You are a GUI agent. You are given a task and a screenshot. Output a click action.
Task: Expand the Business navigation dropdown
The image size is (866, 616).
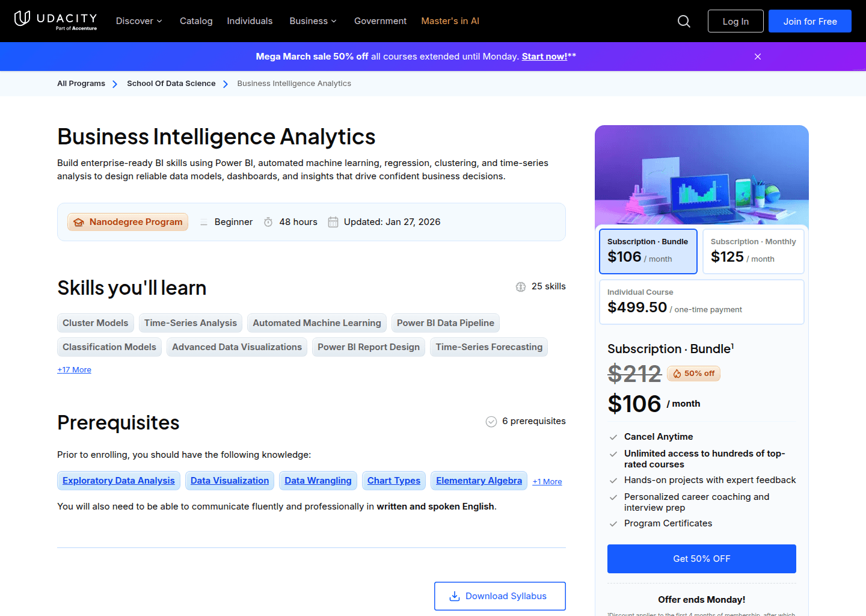coord(313,20)
